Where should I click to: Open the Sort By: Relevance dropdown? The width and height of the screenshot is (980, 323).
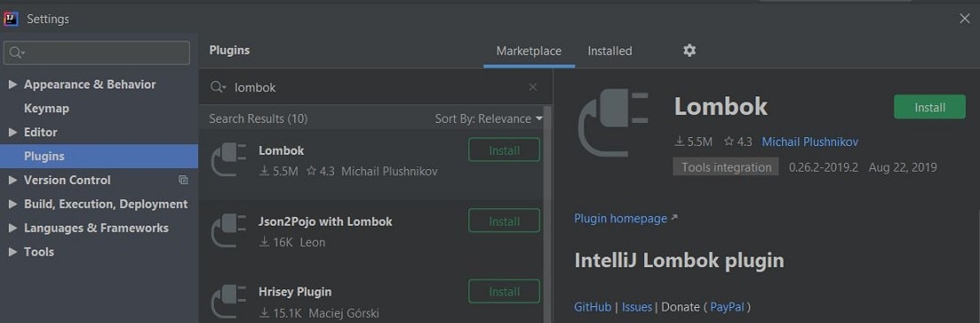pyautogui.click(x=489, y=119)
